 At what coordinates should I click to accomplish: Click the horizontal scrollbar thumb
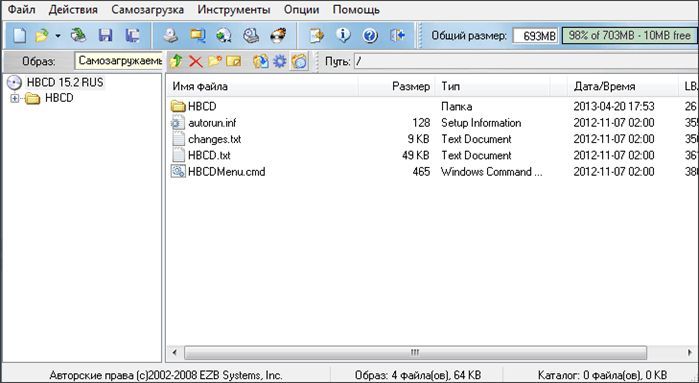pos(415,353)
